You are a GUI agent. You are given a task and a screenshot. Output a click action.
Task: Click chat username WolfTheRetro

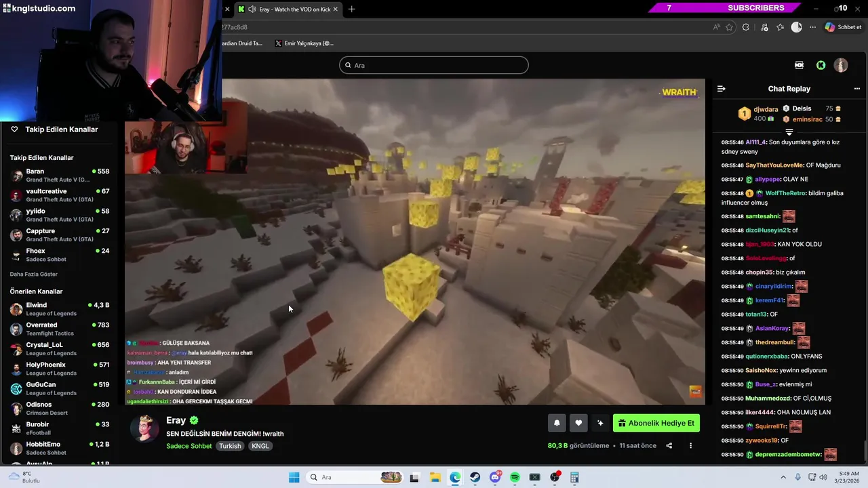coord(785,193)
